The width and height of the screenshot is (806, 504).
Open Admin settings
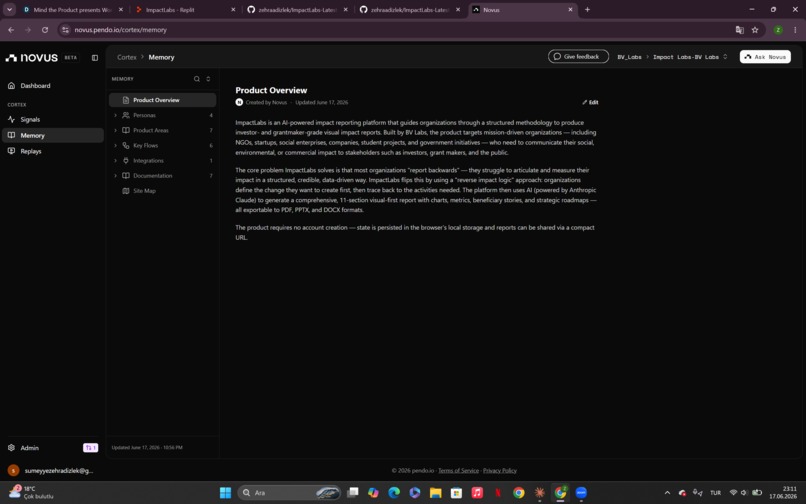[30, 448]
